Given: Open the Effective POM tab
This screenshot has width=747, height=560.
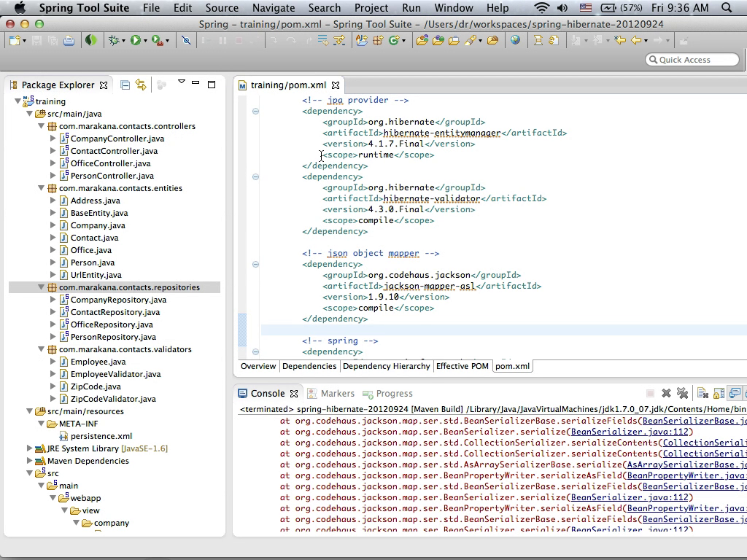Looking at the screenshot, I should tap(462, 366).
